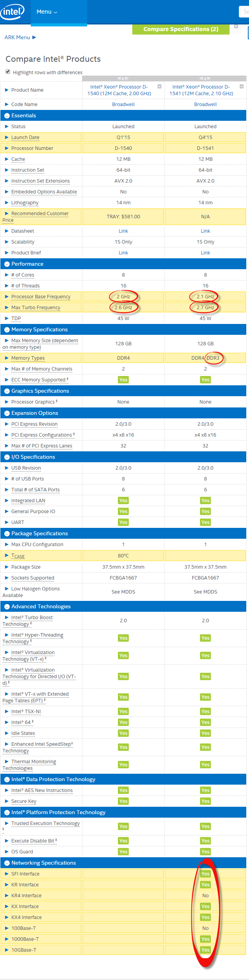Select the TRAY: $581.00 price cell

(123, 217)
